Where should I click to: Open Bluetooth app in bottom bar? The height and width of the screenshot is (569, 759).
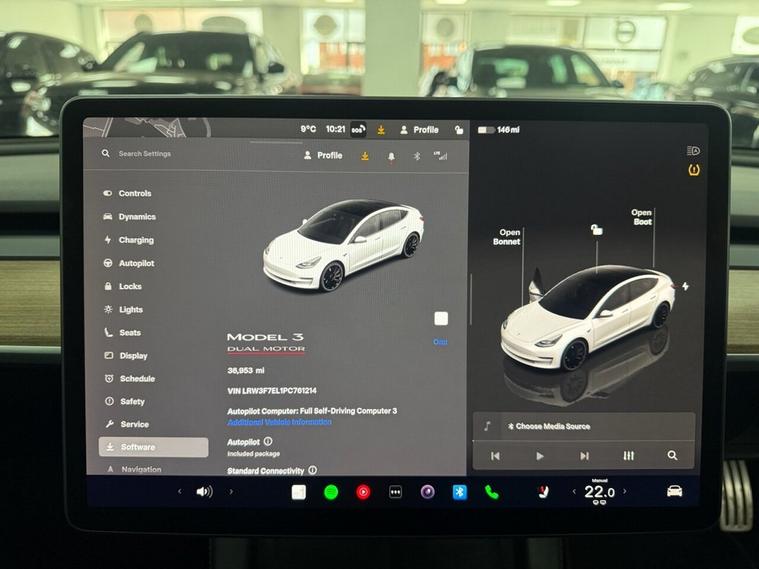pos(459,492)
